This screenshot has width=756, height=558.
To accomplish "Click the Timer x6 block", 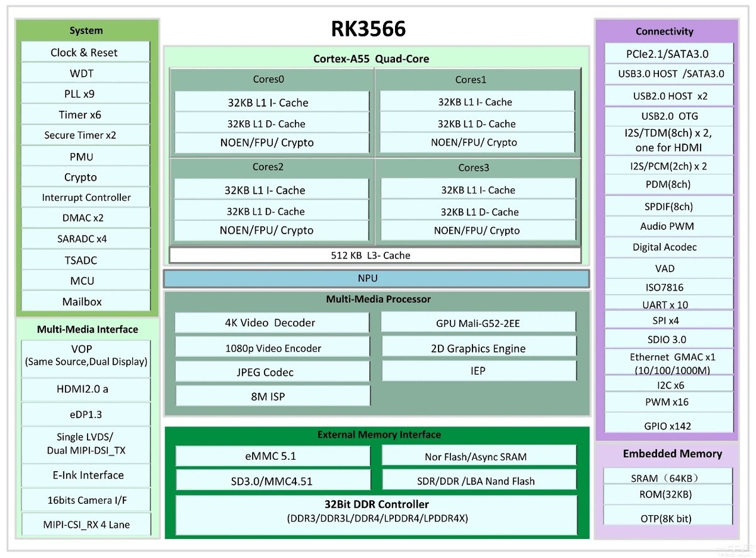I will [85, 115].
